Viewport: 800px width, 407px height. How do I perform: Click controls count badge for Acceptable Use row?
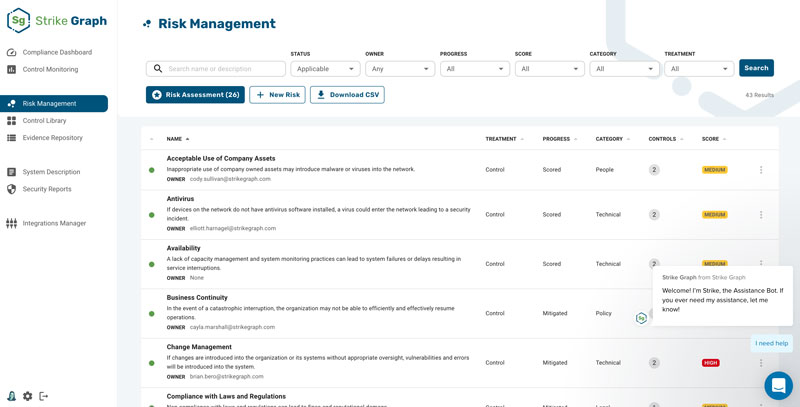(x=654, y=170)
